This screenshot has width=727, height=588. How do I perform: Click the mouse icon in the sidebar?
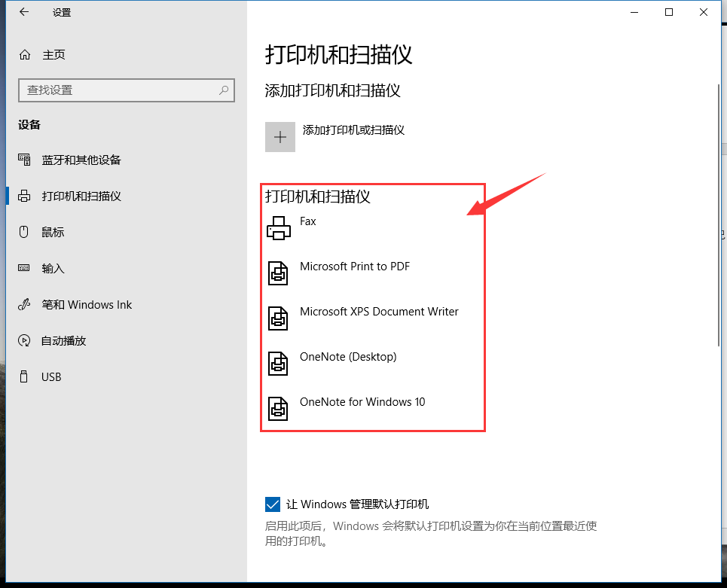tap(23, 232)
